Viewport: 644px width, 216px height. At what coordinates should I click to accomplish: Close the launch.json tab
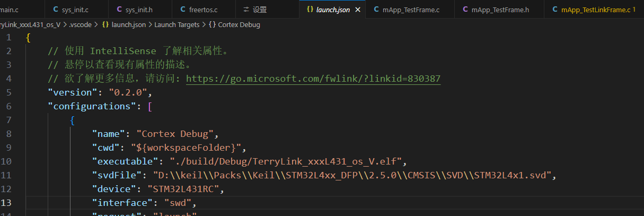tap(358, 10)
